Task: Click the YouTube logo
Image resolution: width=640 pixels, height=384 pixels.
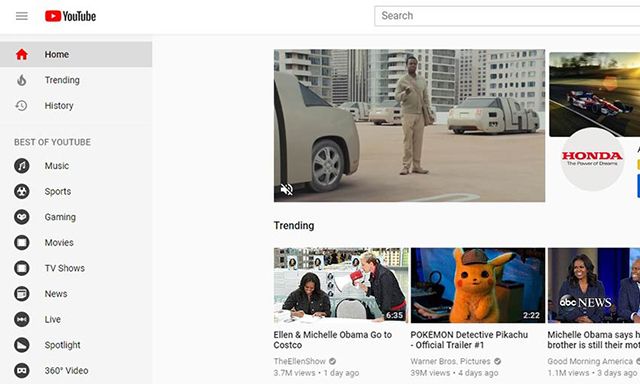Action: pyautogui.click(x=70, y=16)
